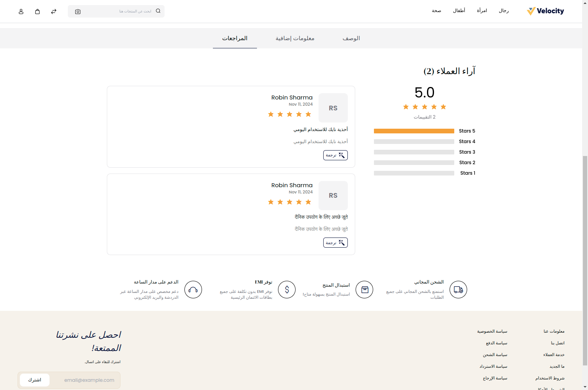The width and height of the screenshot is (588, 390).
Task: Click the free shipping truck icon
Action: 458,289
